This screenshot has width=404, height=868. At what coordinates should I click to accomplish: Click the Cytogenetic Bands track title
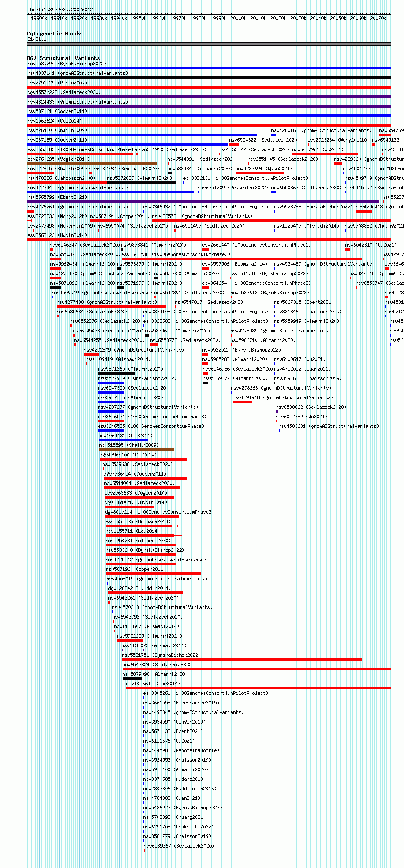54,34
